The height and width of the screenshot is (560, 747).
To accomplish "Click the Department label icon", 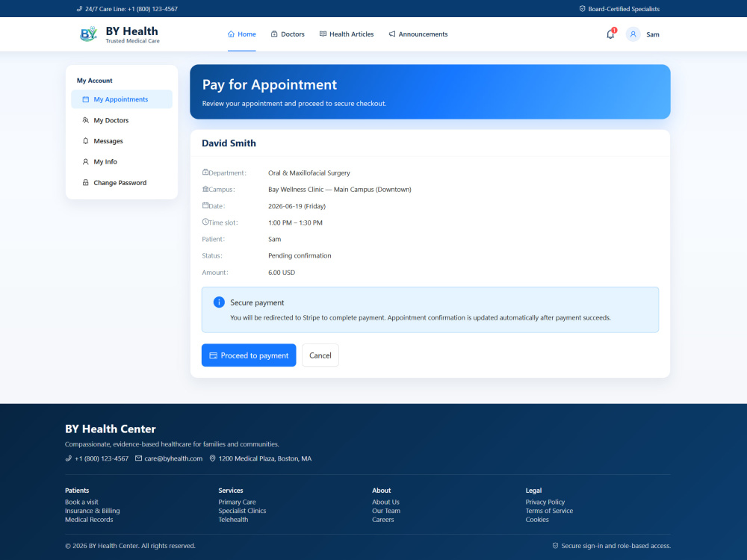I will (x=205, y=172).
